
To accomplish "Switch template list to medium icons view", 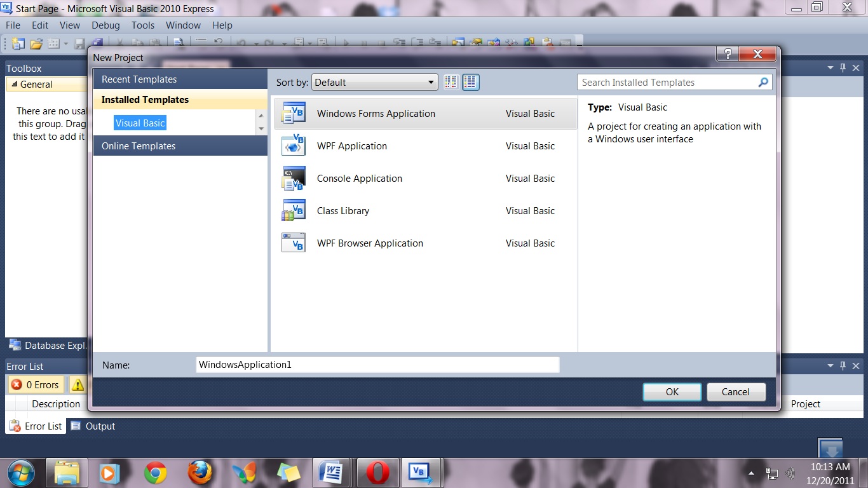I will coord(470,82).
